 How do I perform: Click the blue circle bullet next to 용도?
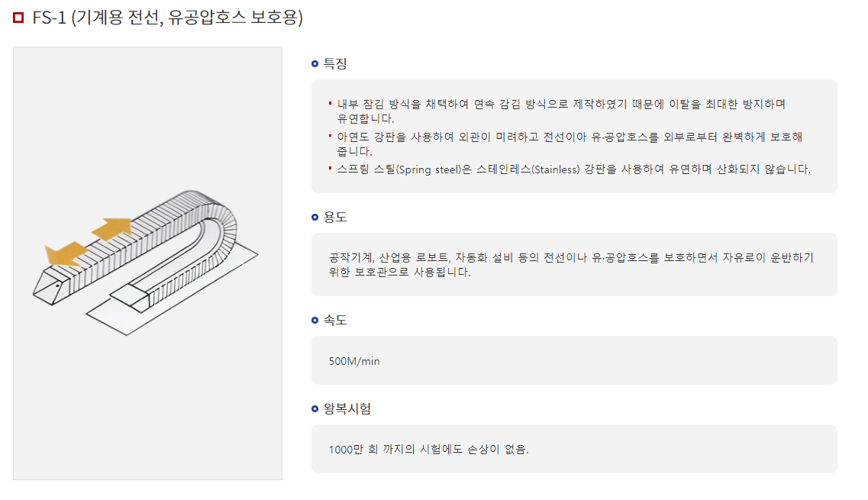[315, 218]
